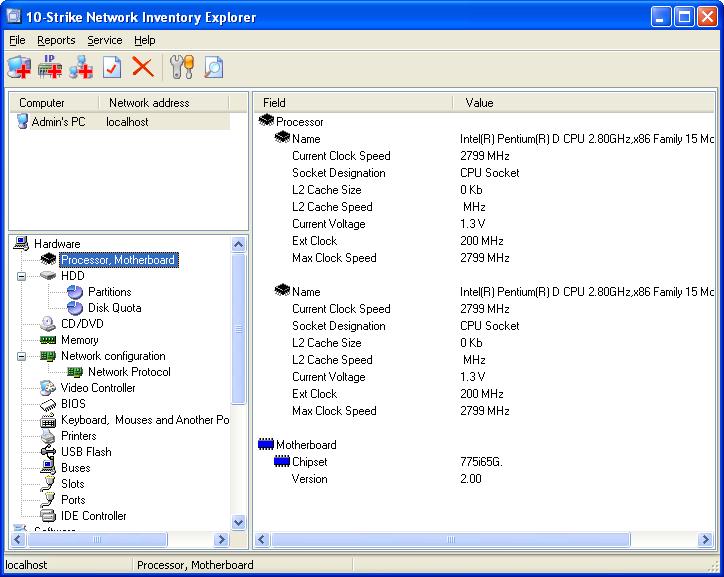The height and width of the screenshot is (577, 724).
Task: Click the document checkmark toolbar icon
Action: (x=112, y=67)
